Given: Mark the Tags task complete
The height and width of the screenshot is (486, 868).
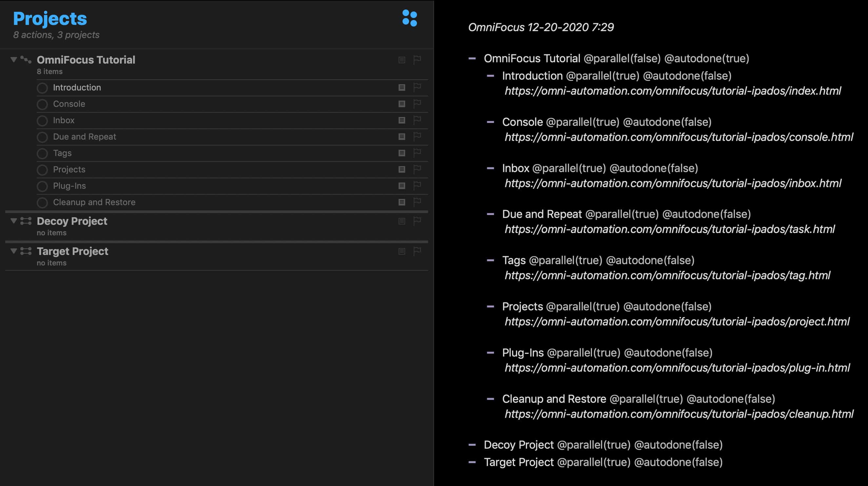Looking at the screenshot, I should 42,154.
